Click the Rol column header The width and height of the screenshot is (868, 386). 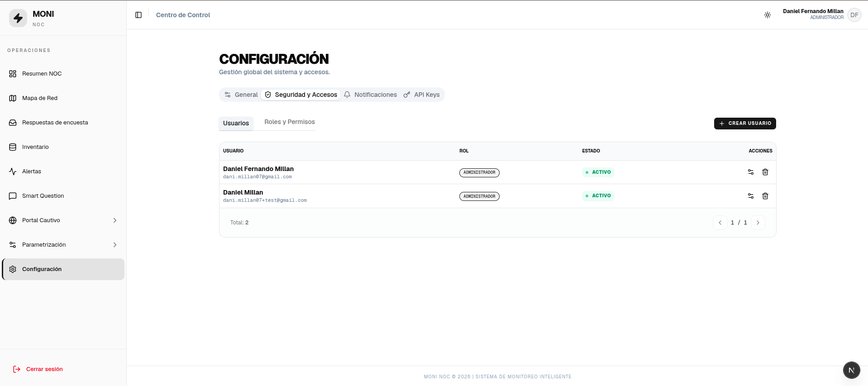point(464,151)
